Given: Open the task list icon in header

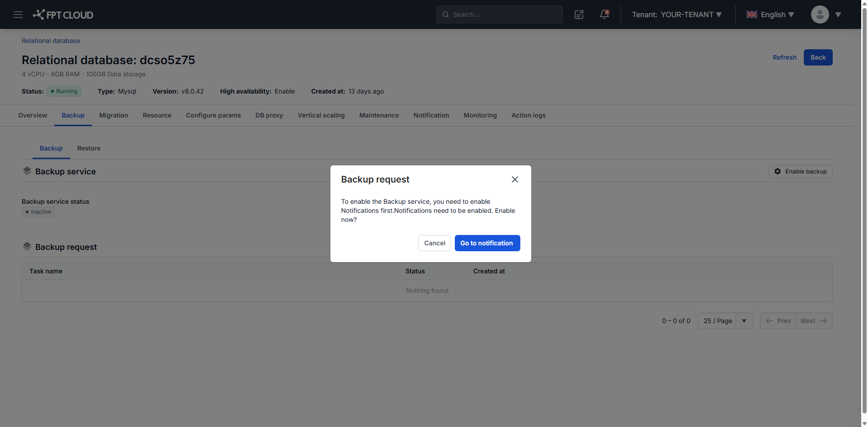Looking at the screenshot, I should pyautogui.click(x=579, y=14).
